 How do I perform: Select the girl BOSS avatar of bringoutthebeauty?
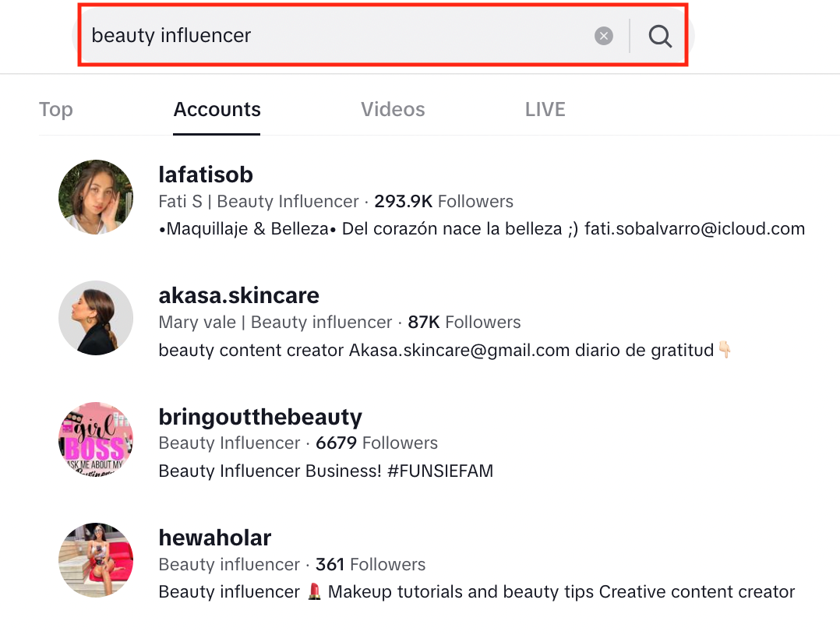click(95, 439)
